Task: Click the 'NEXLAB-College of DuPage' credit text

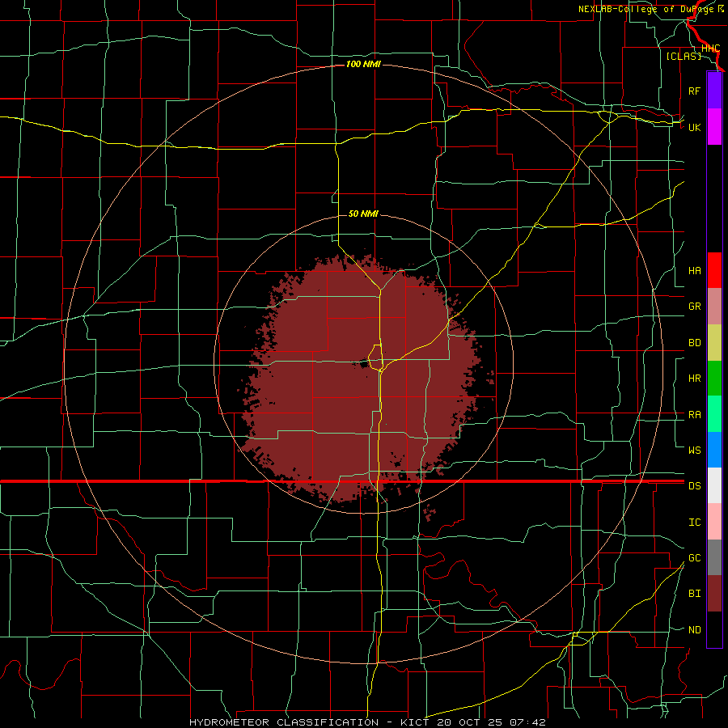Action: pos(647,9)
